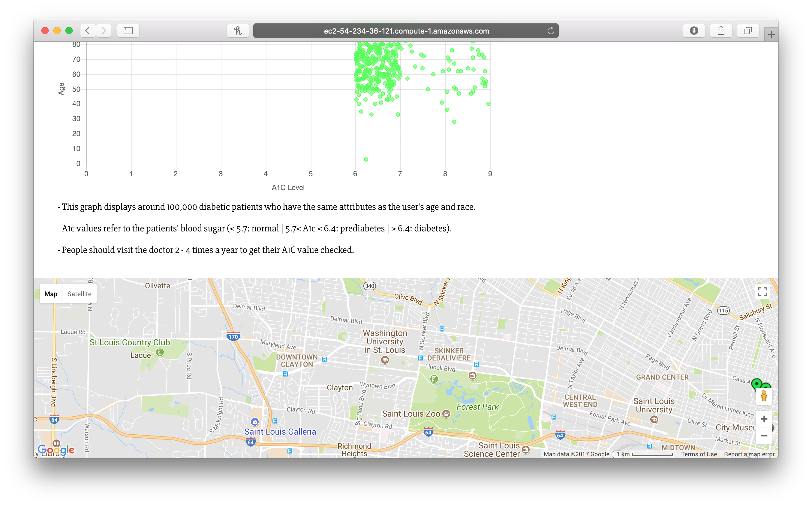Open a new tab with plus
The image size is (812, 506).
pyautogui.click(x=771, y=34)
